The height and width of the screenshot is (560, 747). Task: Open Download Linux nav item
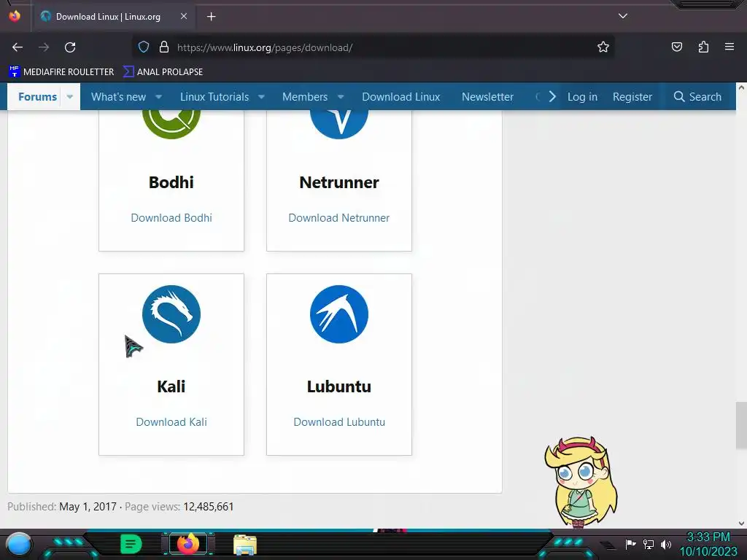(x=401, y=97)
